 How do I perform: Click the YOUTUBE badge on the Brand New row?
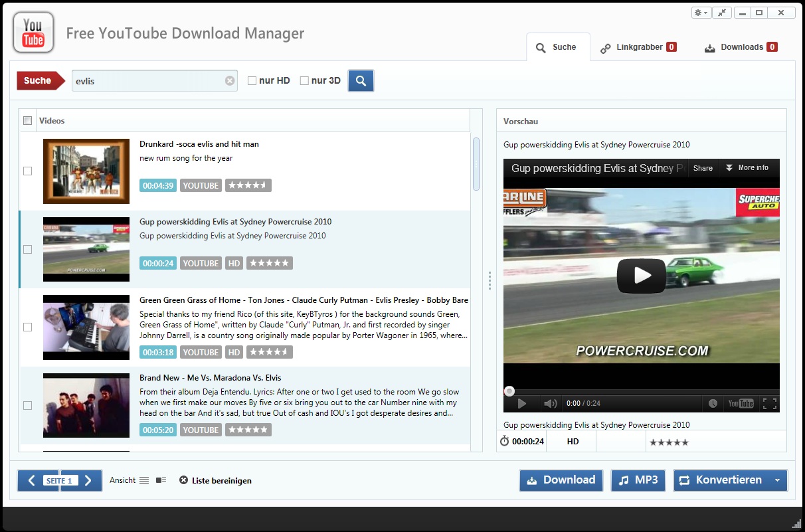(x=201, y=430)
